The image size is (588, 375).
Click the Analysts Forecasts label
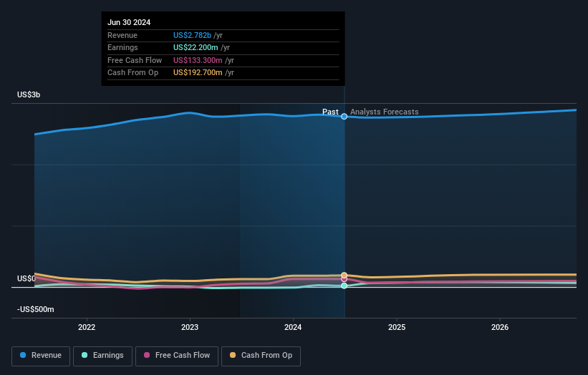point(385,112)
